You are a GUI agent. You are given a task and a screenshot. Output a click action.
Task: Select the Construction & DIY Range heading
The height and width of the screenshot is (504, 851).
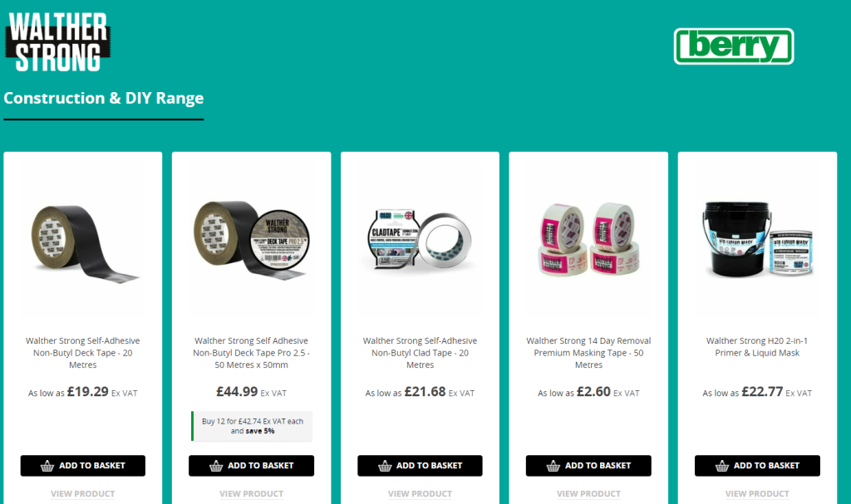pyautogui.click(x=104, y=98)
